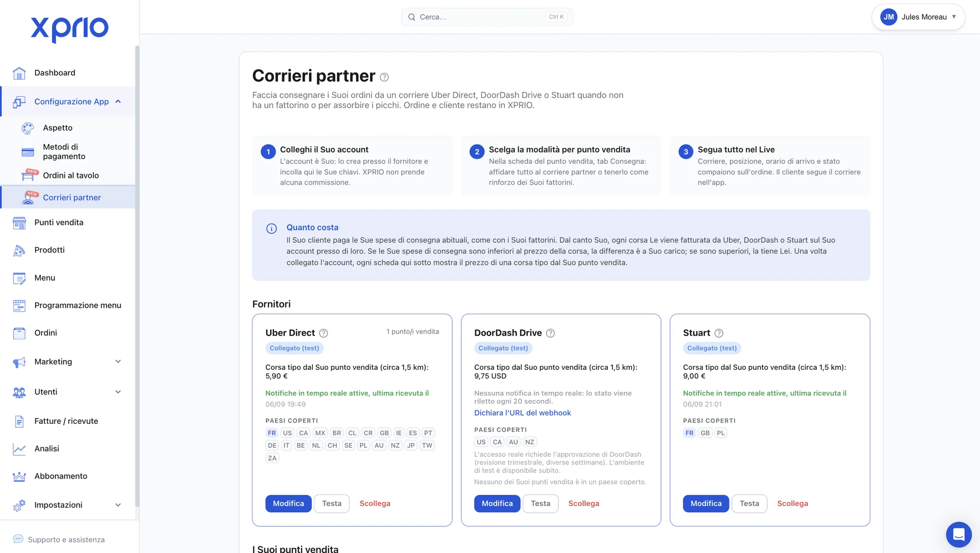The width and height of the screenshot is (980, 553).
Task: Open the Jules Moreau account dropdown arrow
Action: [x=954, y=17]
